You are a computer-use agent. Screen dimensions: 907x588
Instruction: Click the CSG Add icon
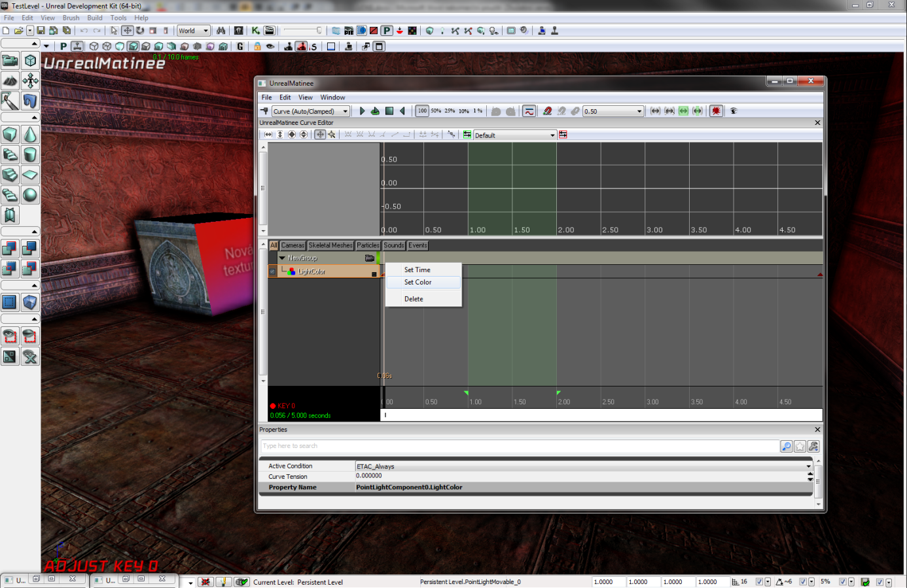[x=10, y=249]
